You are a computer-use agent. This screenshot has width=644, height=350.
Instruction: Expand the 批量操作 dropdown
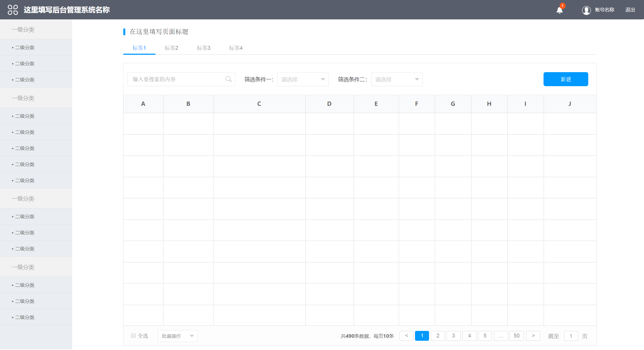pos(178,336)
